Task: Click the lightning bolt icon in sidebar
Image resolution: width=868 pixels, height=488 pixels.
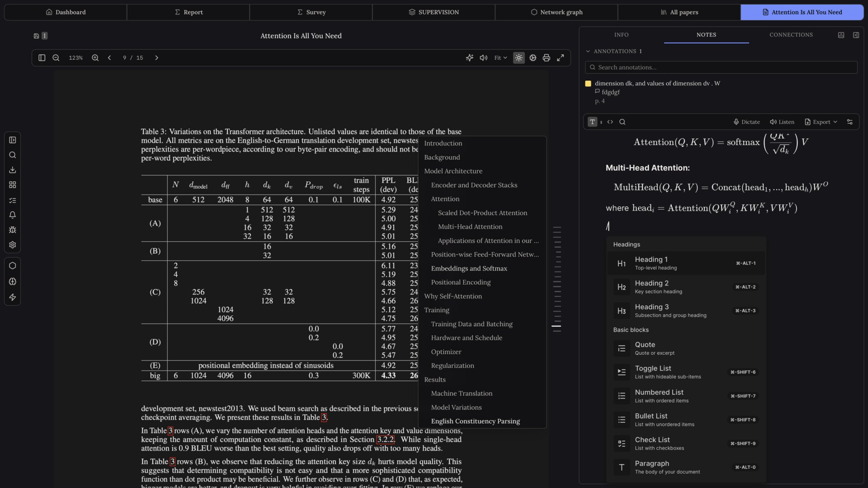Action: pos(13,297)
